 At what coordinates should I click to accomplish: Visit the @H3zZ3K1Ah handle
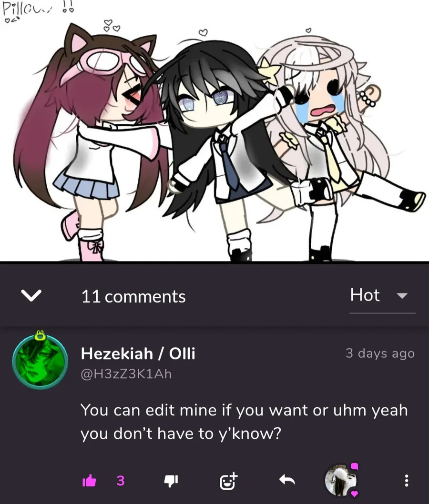pyautogui.click(x=126, y=374)
